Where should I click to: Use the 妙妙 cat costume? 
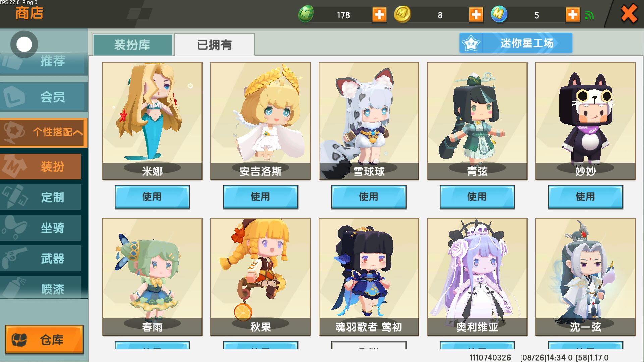(x=586, y=197)
